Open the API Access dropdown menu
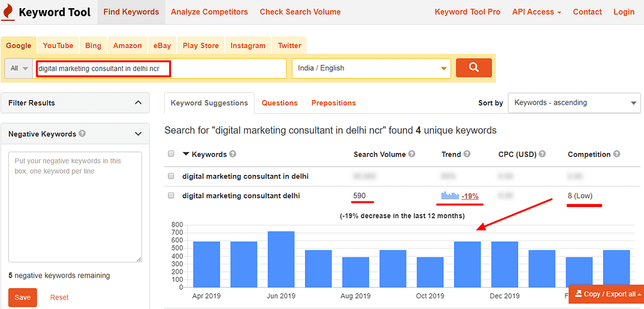Screen dimensions: 644x309 (537, 12)
